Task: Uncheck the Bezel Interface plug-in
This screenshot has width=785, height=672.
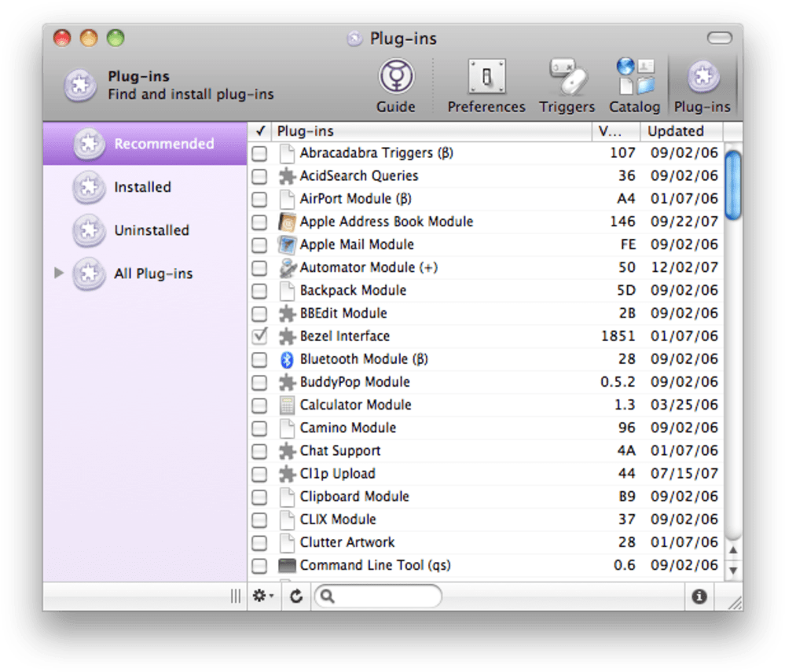Action: pos(260,336)
